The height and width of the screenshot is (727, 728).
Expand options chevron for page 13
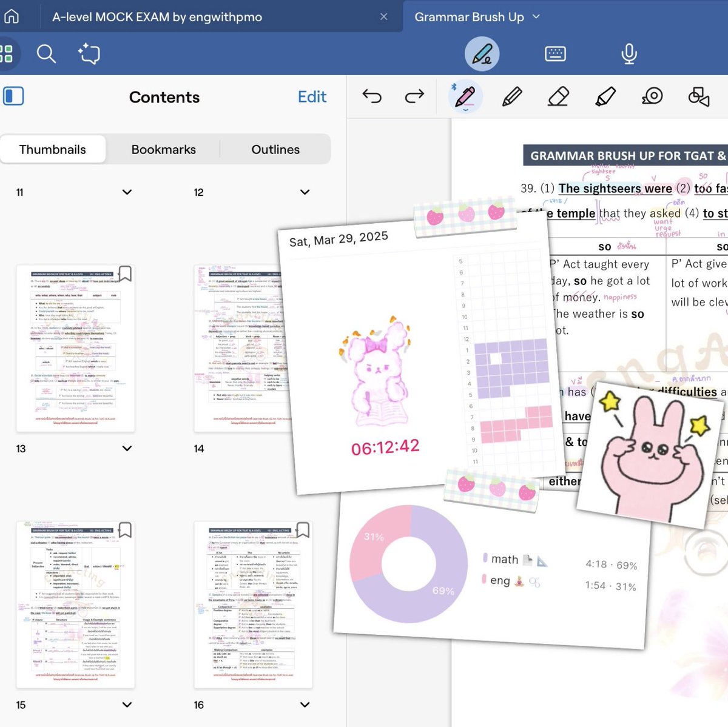(127, 449)
